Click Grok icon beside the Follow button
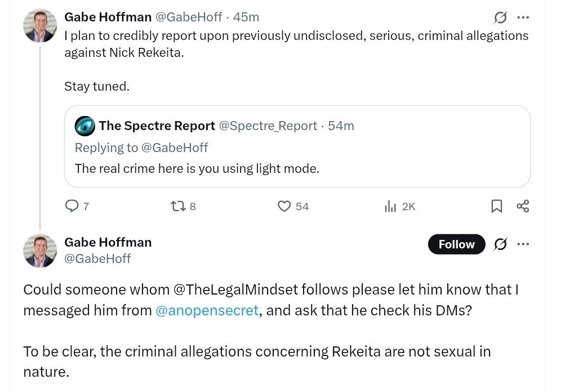The height and width of the screenshot is (392, 565). pyautogui.click(x=500, y=244)
